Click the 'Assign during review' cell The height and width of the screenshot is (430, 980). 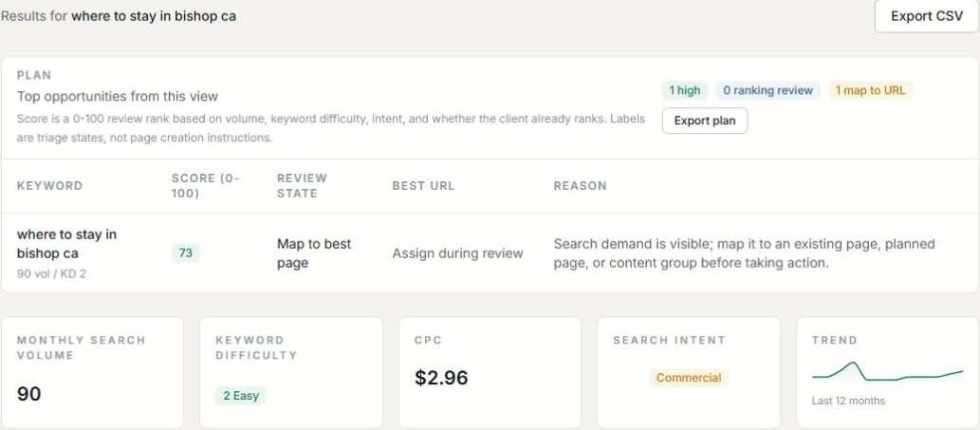click(457, 253)
